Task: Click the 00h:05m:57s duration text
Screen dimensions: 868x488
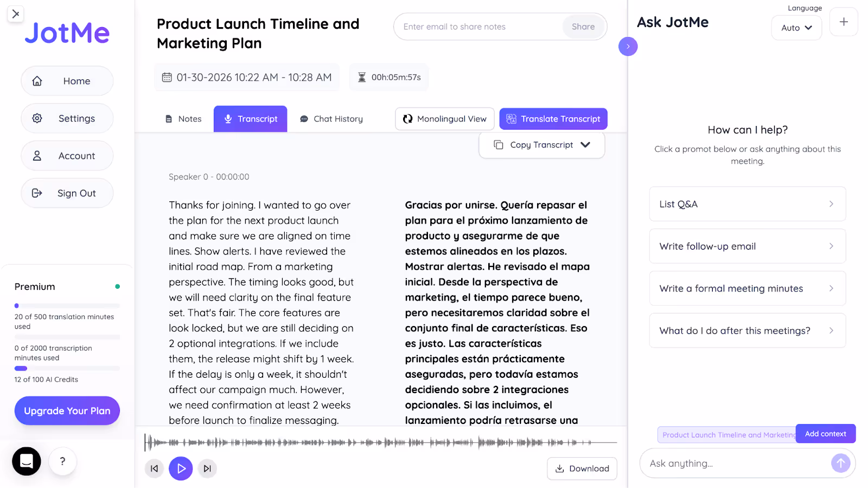Action: (396, 78)
